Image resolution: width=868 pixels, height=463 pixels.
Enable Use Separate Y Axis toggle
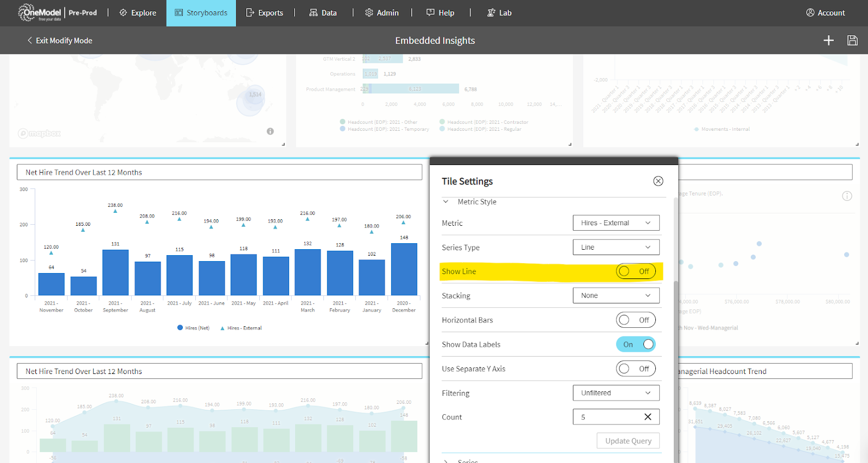pos(635,369)
